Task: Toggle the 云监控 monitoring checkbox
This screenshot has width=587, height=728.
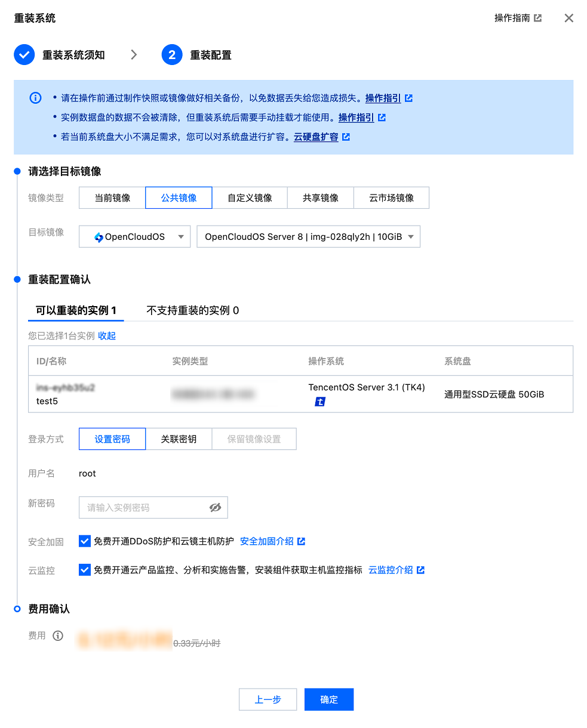Action: [85, 570]
